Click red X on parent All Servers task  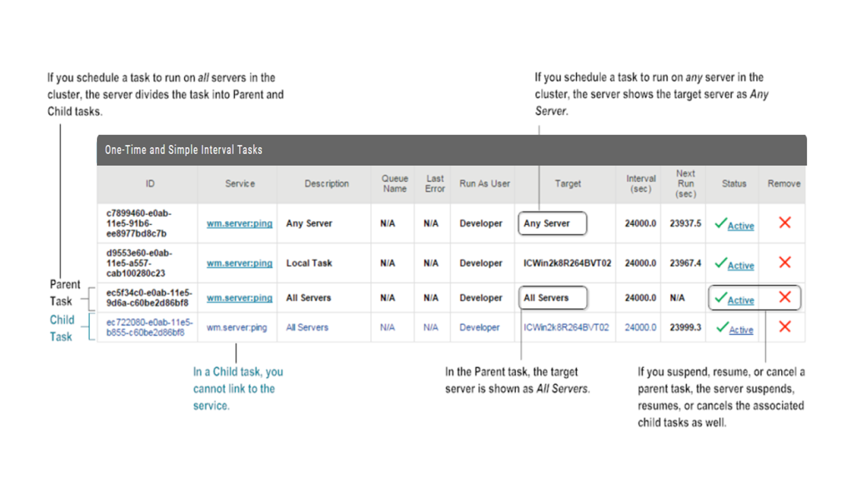[785, 297]
